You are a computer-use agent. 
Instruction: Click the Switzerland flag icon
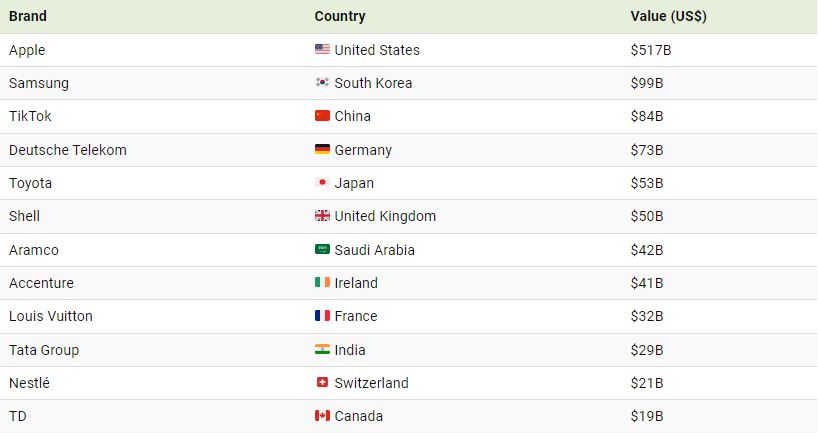coord(322,383)
